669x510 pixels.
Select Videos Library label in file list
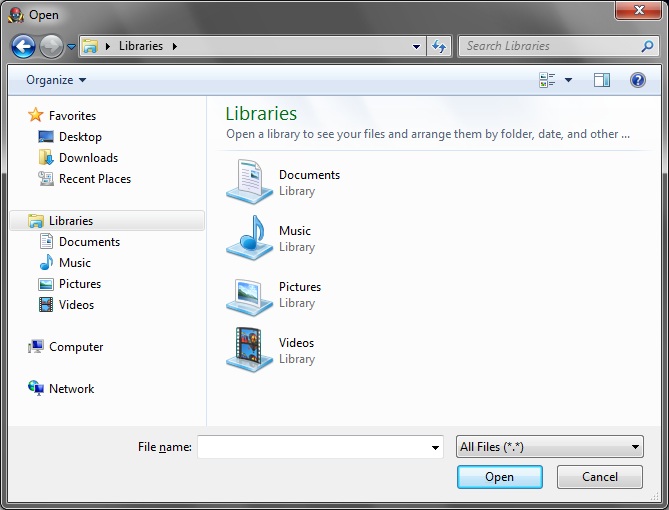tap(297, 350)
